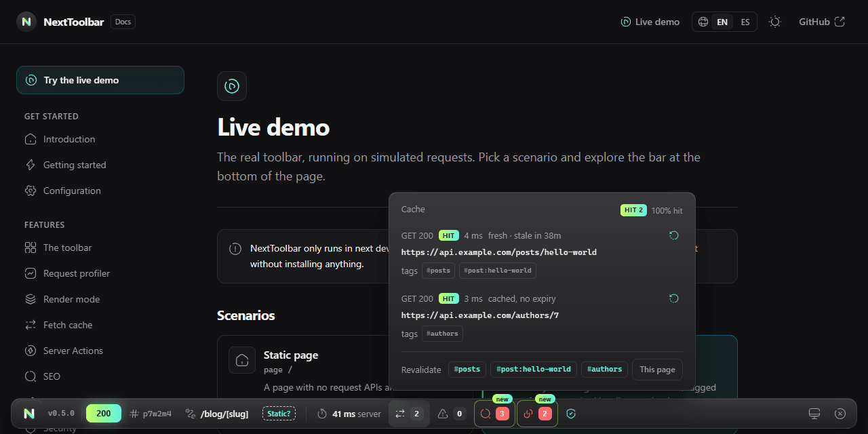Refresh the posts/hello-world cache entry
Screen dimensions: 868x434
click(x=673, y=235)
